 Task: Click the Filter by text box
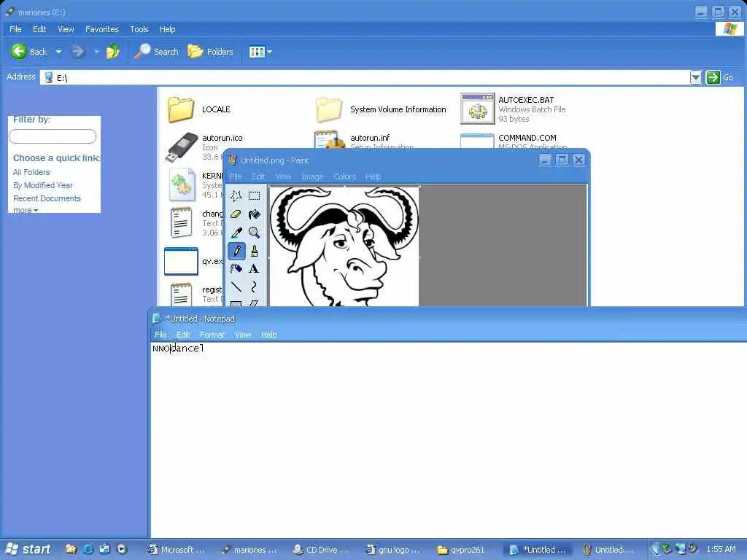pyautogui.click(x=53, y=136)
